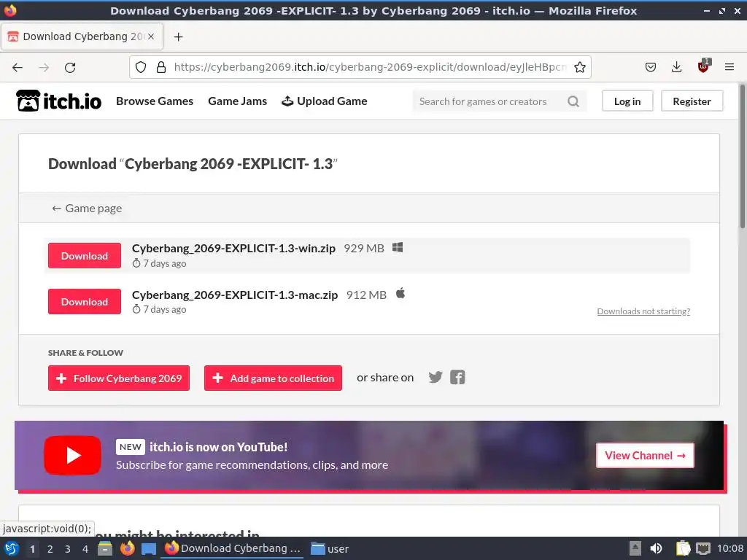The height and width of the screenshot is (560, 747).
Task: Click the show desktop taskbar icon
Action: (x=149, y=548)
